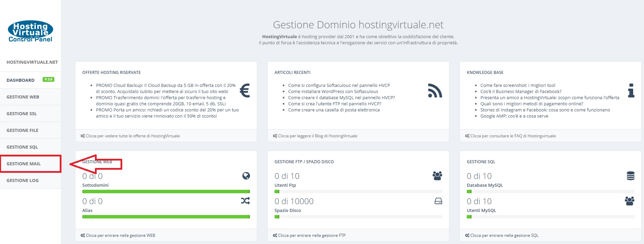
Task: Click gears icon in FAQ footer link
Action: 467,136
